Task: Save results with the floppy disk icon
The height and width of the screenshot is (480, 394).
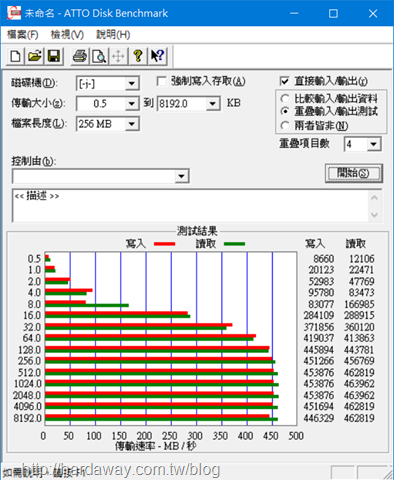Action: tap(54, 56)
